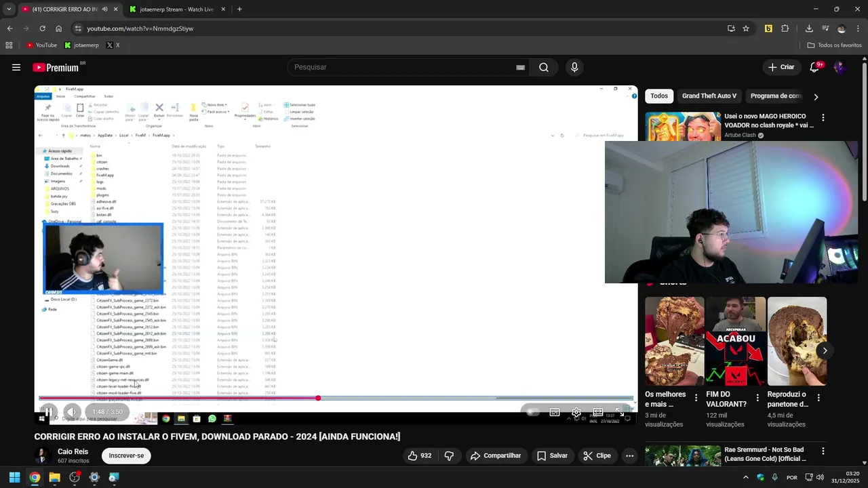
Task: Show more filter chips with arrow
Action: (816, 96)
